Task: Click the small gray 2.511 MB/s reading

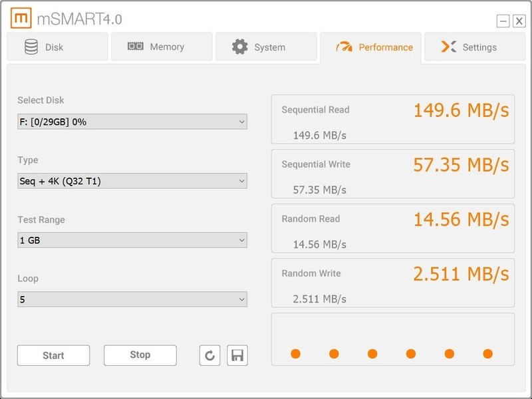Action: (320, 299)
